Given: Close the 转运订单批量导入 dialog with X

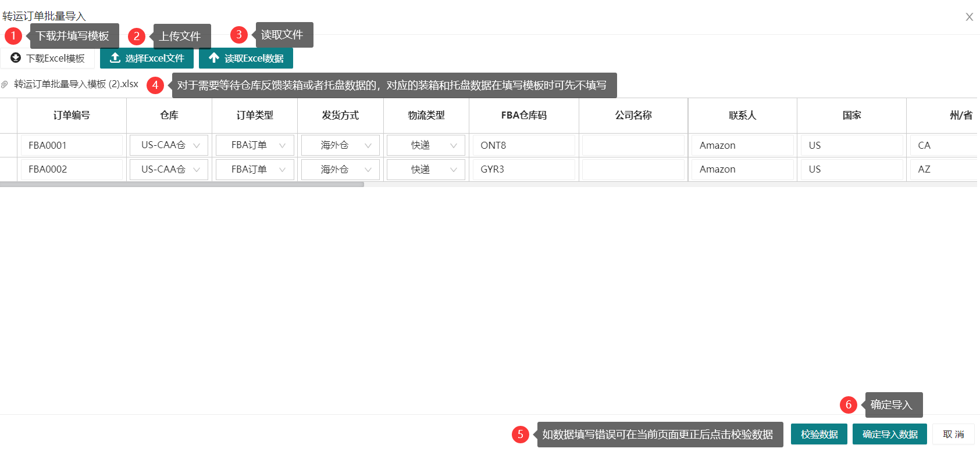Looking at the screenshot, I should 969,17.
